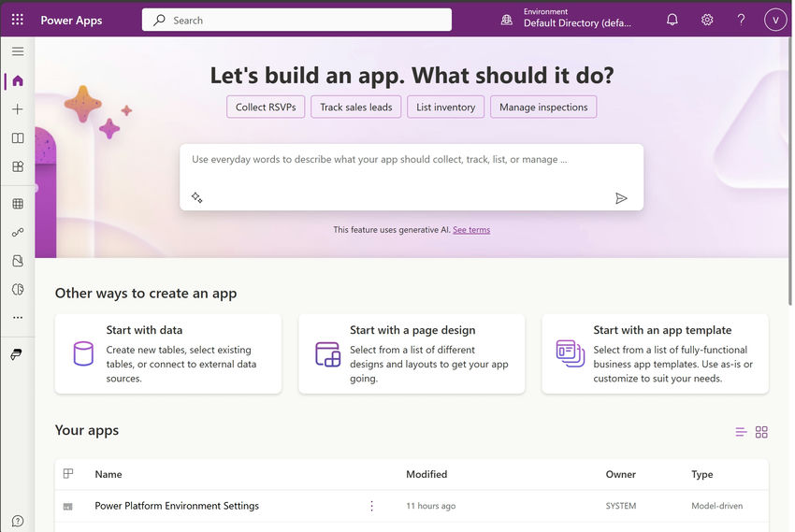This screenshot has height=532, width=795.
Task: Switch Your apps to list view
Action: coord(741,432)
